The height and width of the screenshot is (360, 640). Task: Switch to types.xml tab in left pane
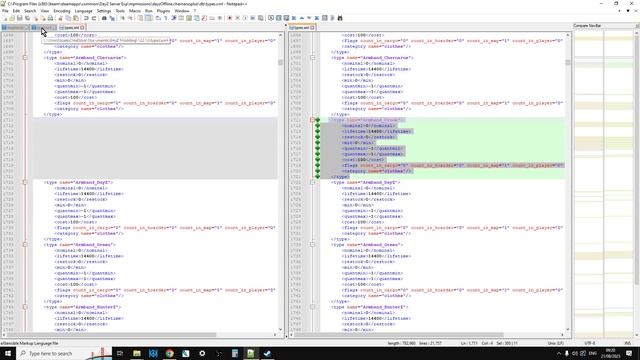tap(71, 28)
